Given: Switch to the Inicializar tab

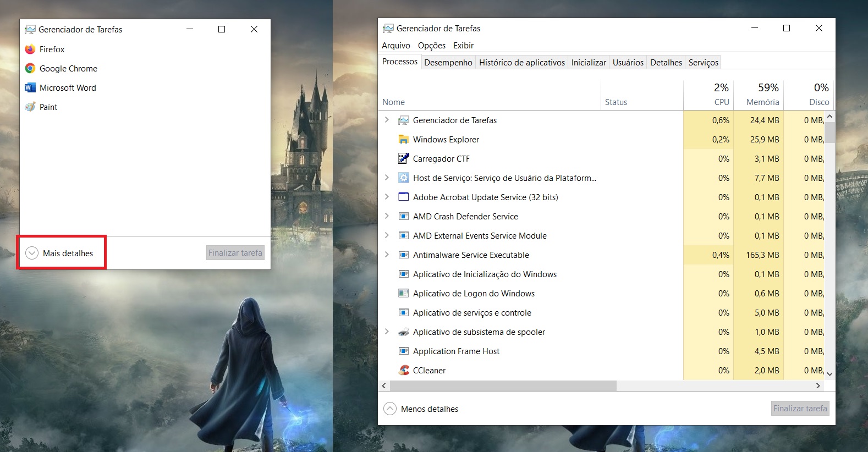Looking at the screenshot, I should (x=589, y=63).
